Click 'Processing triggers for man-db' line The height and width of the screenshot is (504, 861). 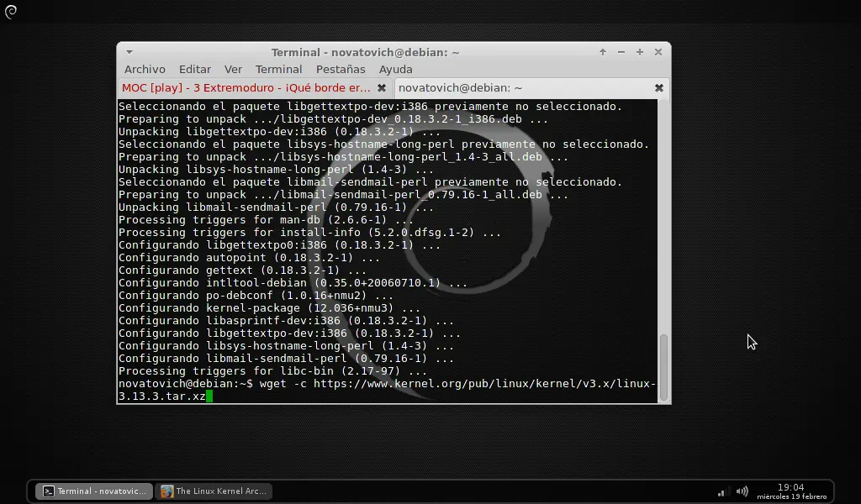point(266,220)
